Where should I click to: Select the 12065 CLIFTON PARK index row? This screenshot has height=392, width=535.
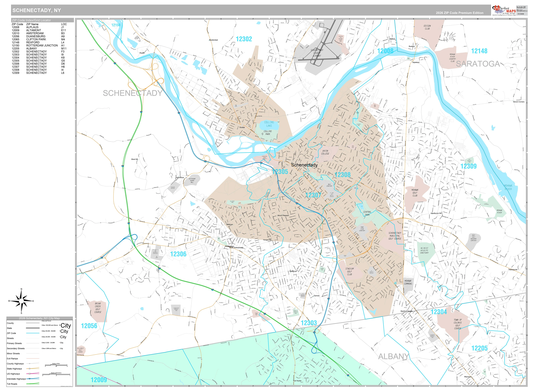coord(39,39)
